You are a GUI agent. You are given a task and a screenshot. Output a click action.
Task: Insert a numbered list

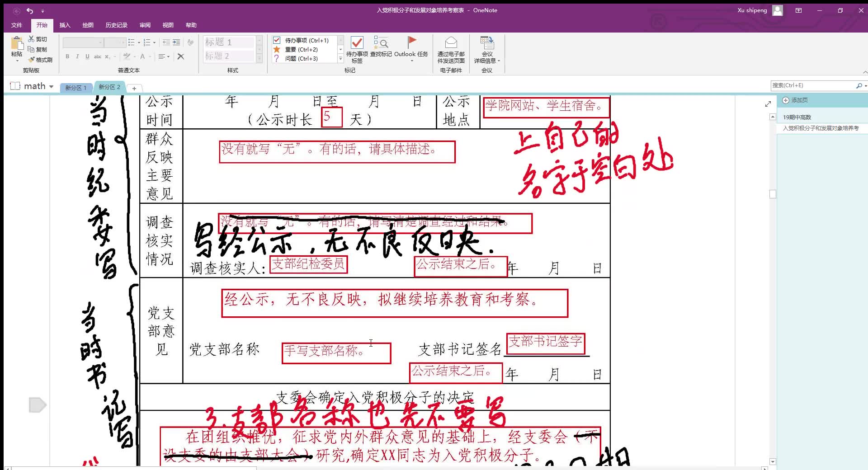(x=147, y=42)
